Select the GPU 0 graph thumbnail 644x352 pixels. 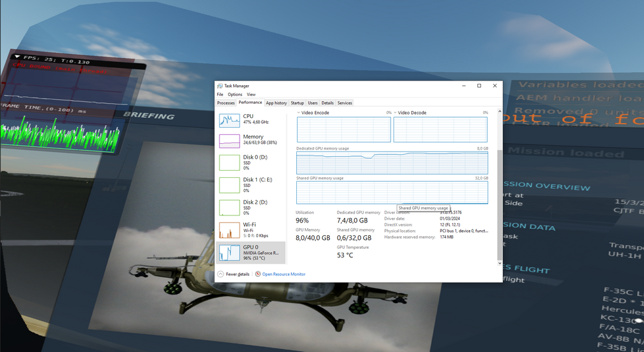[x=229, y=252]
